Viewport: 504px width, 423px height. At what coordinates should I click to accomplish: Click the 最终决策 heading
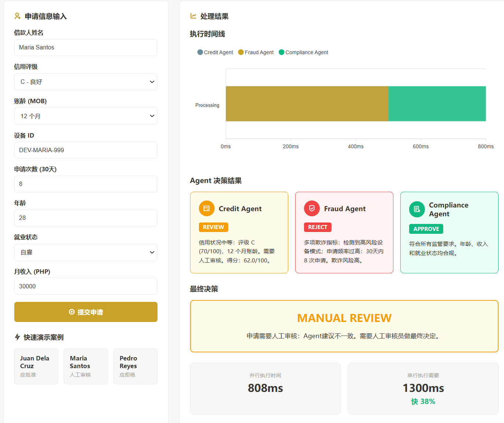204,289
